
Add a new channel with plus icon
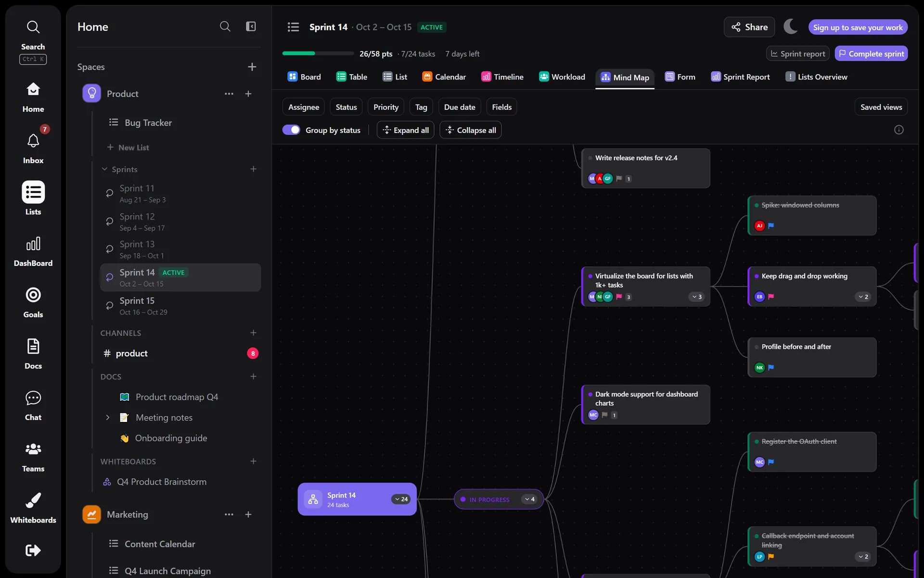click(253, 333)
